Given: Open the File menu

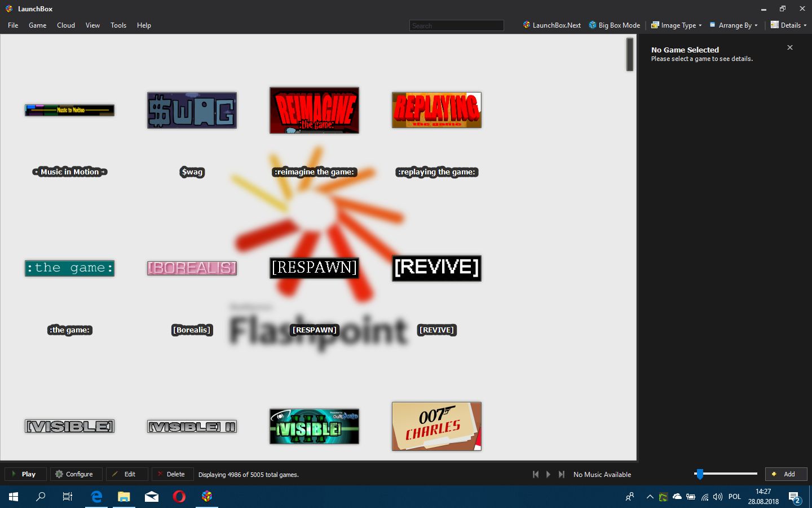Looking at the screenshot, I should (13, 25).
